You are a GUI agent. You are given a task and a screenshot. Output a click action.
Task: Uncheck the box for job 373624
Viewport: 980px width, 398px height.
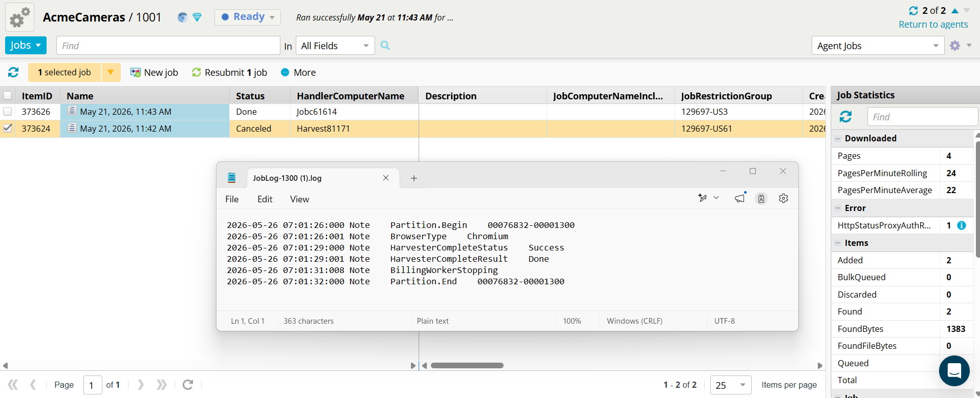click(8, 129)
